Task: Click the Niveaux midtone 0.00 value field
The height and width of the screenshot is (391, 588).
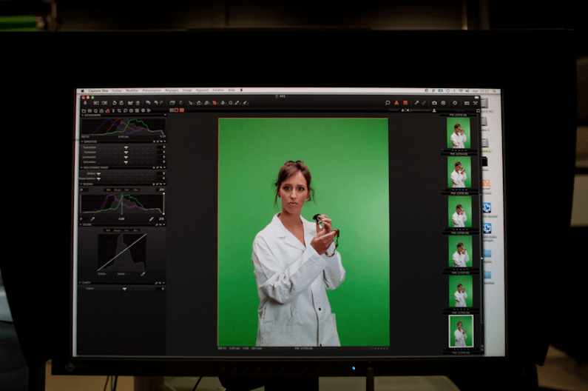Action: click(x=121, y=218)
